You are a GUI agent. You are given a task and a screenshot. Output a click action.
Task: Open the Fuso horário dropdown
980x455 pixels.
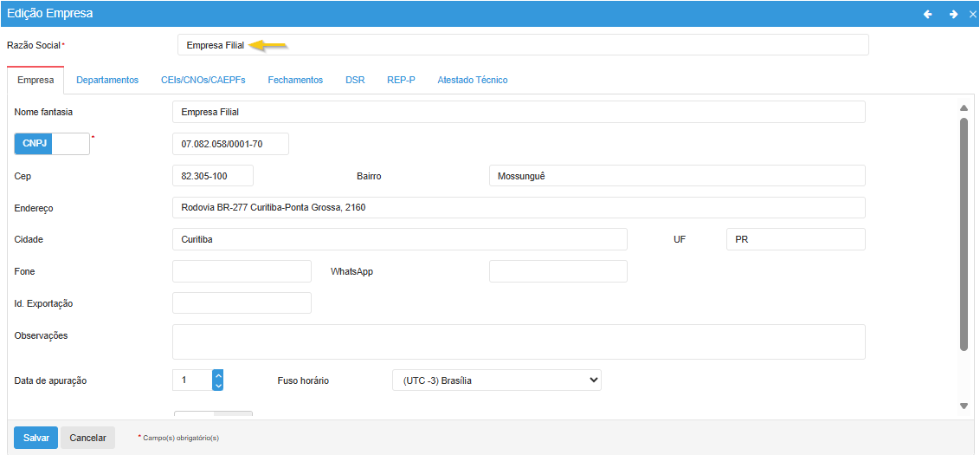point(496,380)
